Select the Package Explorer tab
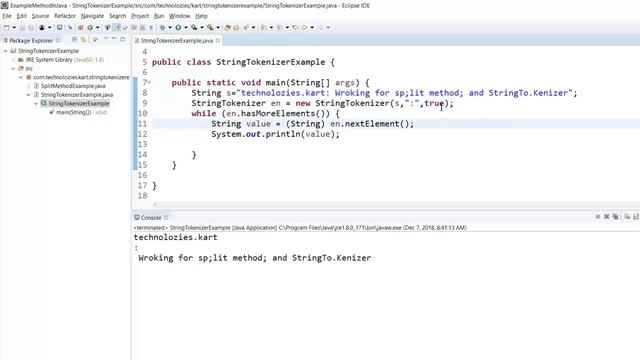The image size is (640, 360). 31,40
